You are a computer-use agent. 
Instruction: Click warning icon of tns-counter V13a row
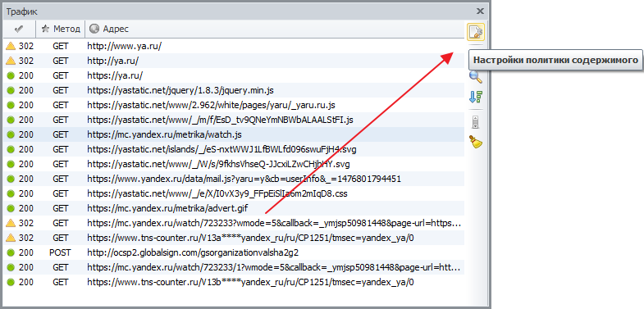11,238
